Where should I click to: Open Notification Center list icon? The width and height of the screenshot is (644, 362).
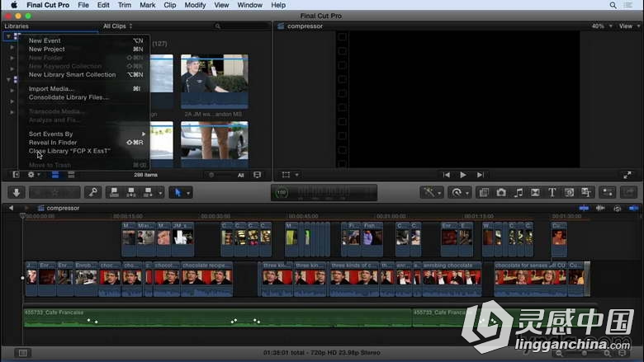(x=628, y=5)
